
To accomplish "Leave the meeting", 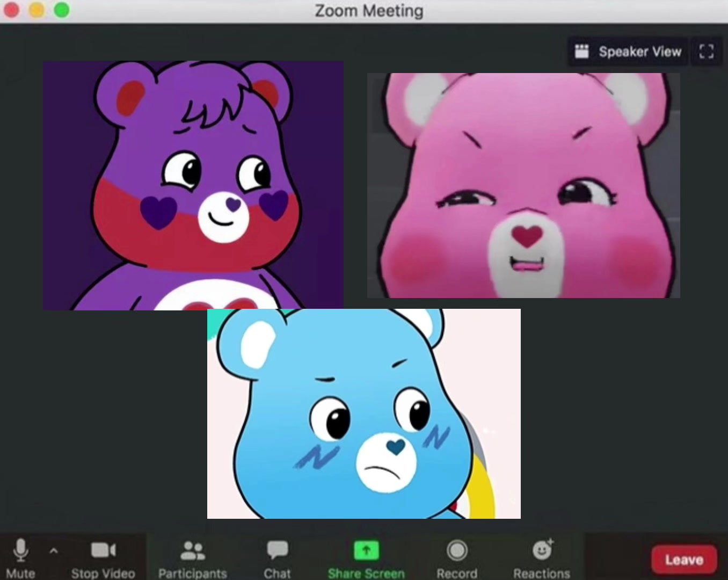I will point(684,560).
